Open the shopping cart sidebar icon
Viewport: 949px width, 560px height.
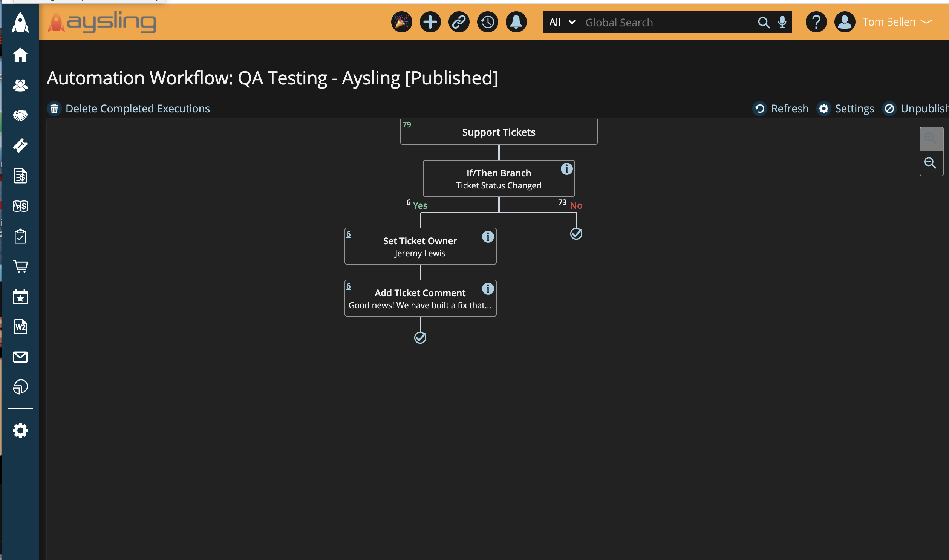(x=20, y=266)
